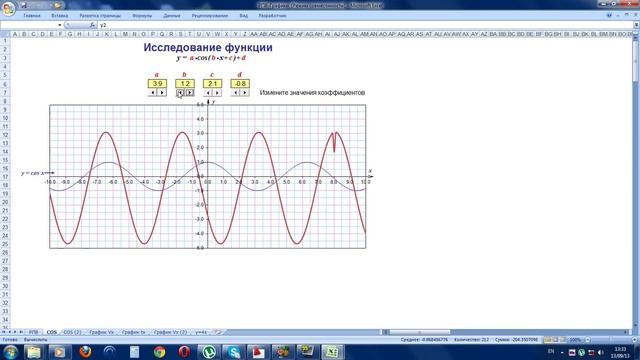The height and width of the screenshot is (360, 640).
Task: Click the EN language indicator in tray
Action: click(x=551, y=351)
